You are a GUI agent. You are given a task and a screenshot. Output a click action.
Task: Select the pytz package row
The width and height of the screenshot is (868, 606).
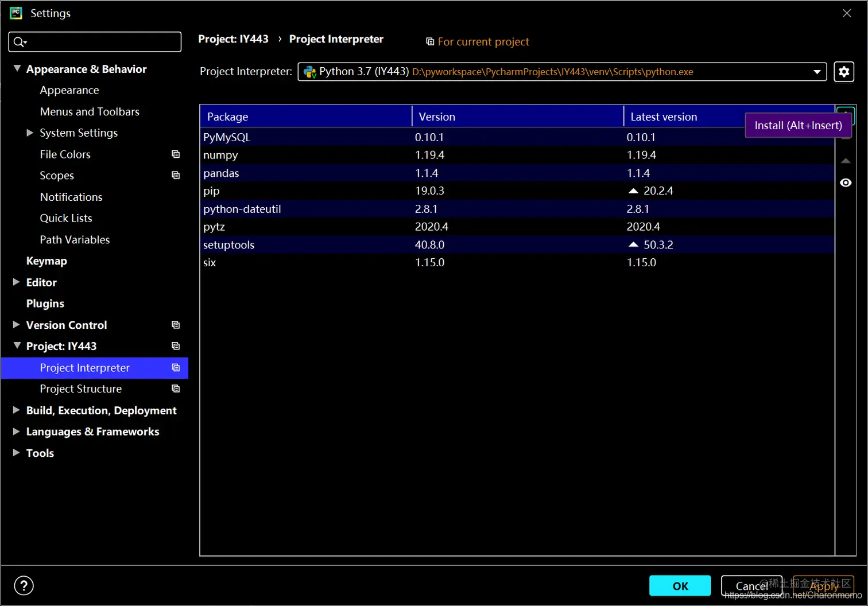[x=517, y=227]
